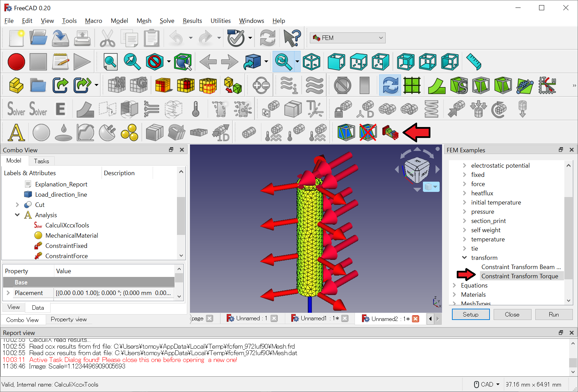
Task: Fit the whole model in view
Action: pos(111,62)
